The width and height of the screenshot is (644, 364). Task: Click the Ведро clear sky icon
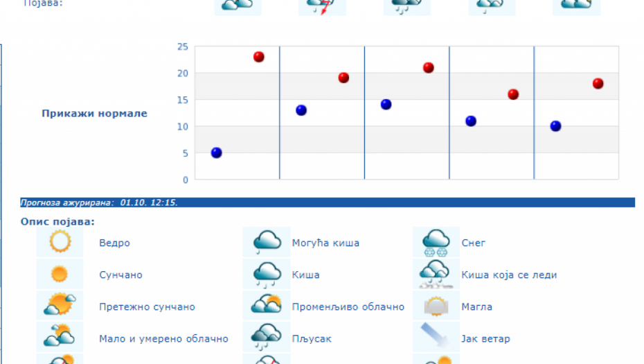[60, 242]
